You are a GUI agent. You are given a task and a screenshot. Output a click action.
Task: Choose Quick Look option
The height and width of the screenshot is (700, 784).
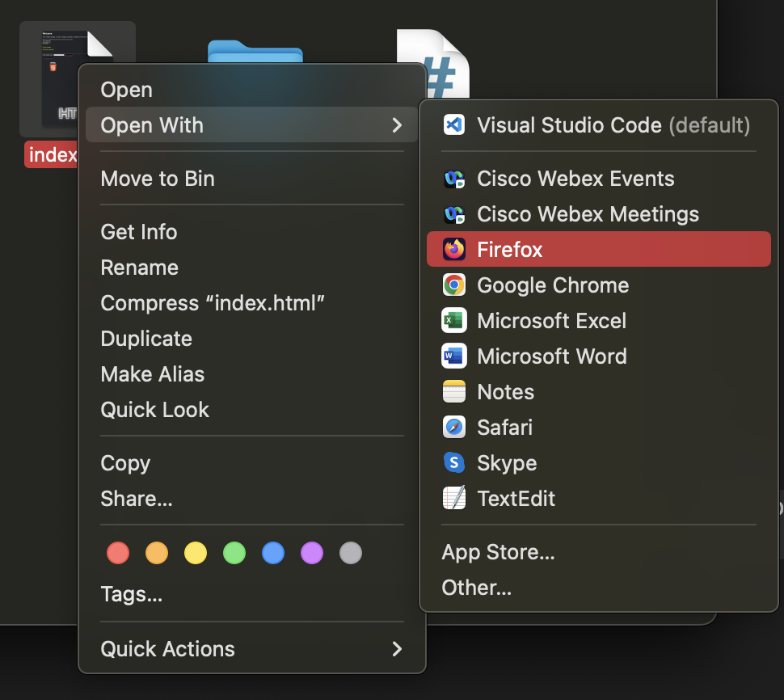[x=252, y=410]
